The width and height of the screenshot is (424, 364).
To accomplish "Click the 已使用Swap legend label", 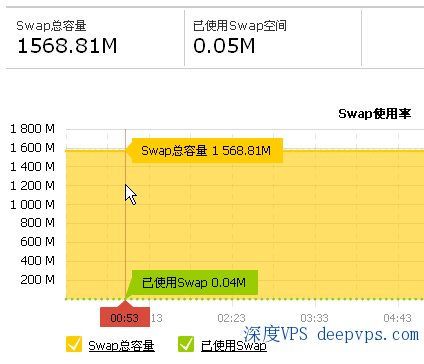I will (234, 346).
